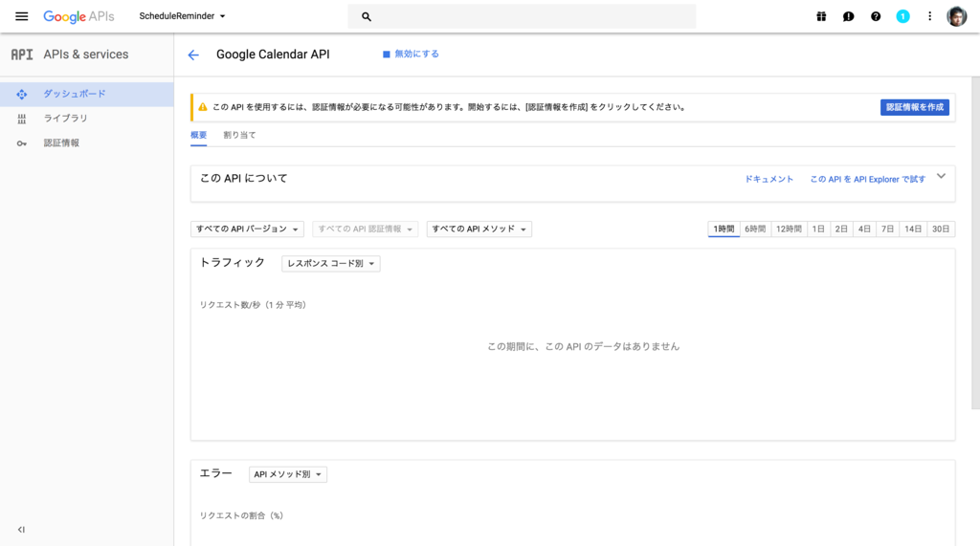Click the blue square icon beside 無効にする

pos(387,55)
